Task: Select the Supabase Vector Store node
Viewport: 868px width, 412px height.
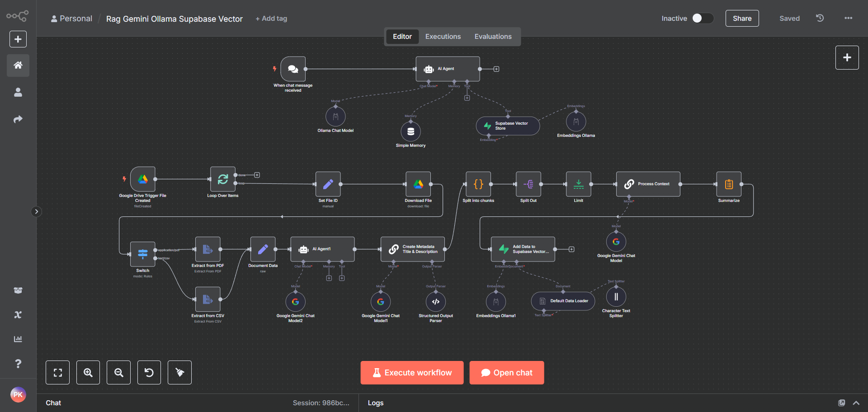Action: pos(508,126)
